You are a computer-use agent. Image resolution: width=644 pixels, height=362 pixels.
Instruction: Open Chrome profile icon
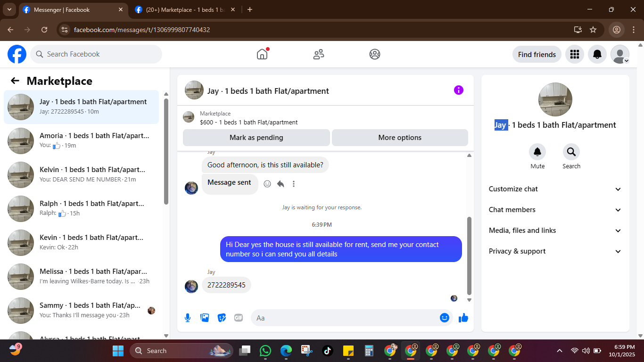click(616, 30)
